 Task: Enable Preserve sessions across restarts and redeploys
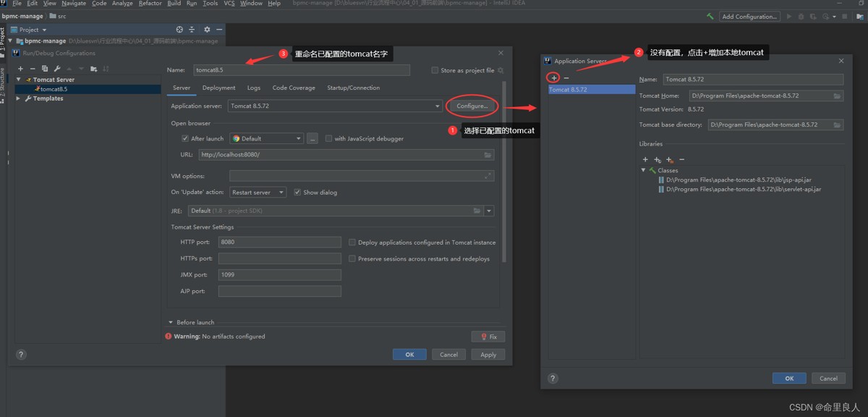(352, 258)
